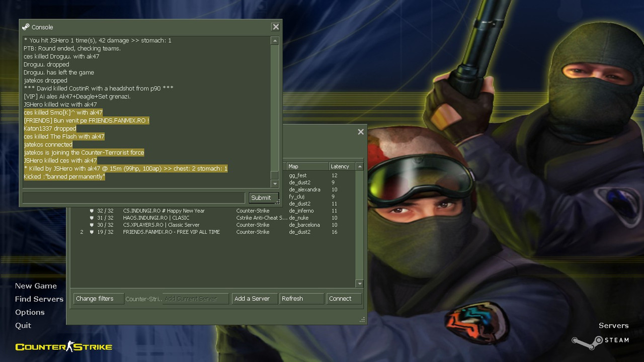Click the Counter-Stri.. filter status label
This screenshot has height=362, width=644.
click(144, 299)
